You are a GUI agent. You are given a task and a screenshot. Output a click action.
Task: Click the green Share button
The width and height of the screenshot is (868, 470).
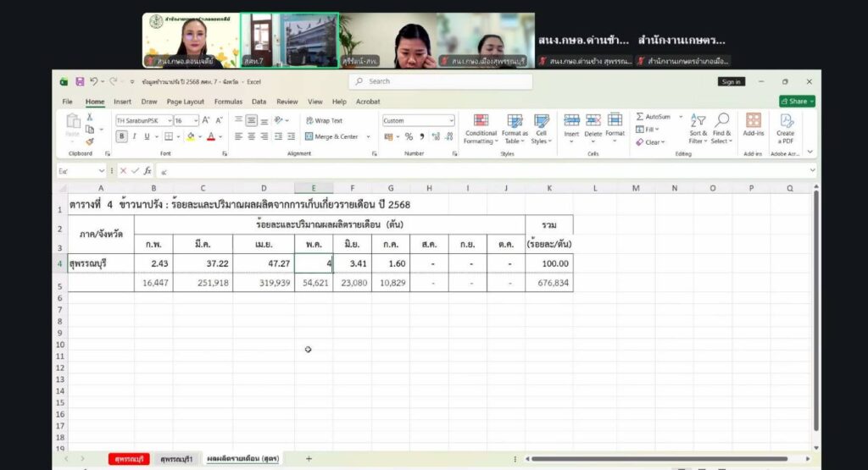[x=797, y=102]
